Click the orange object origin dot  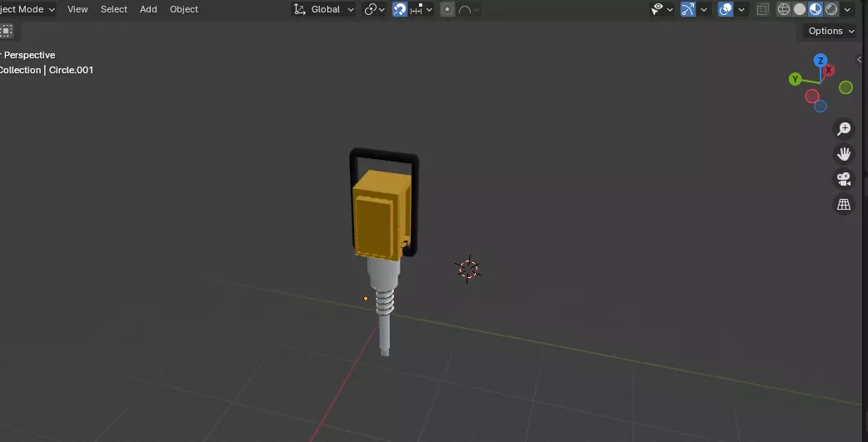click(366, 299)
